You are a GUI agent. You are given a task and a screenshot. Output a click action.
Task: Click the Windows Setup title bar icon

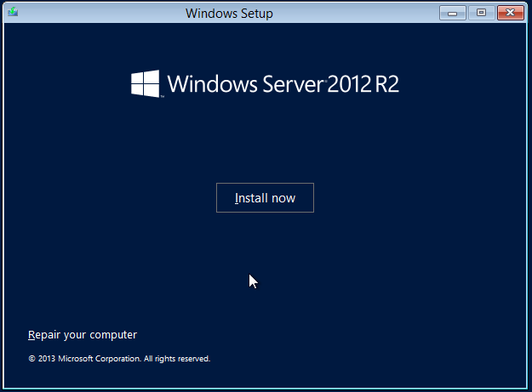[13, 12]
